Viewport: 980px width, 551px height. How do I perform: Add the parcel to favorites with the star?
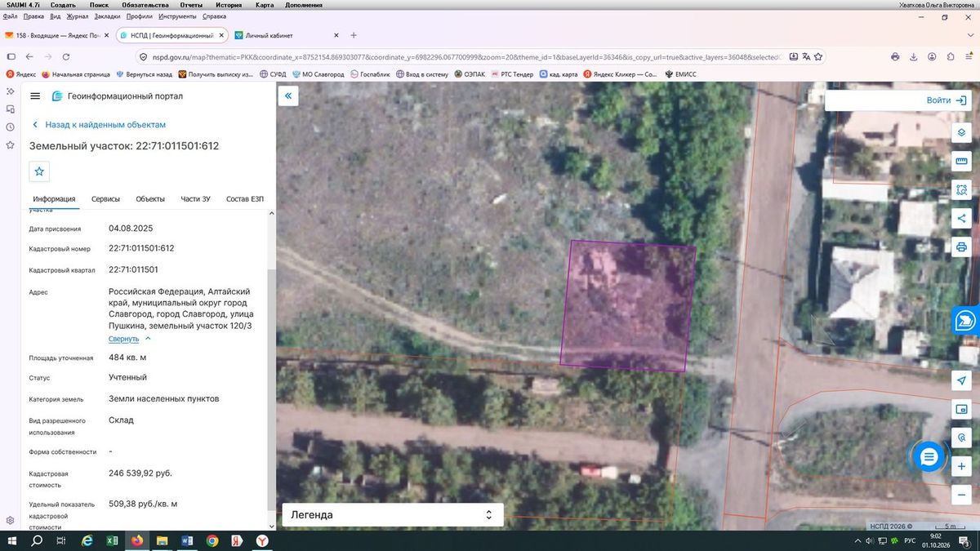(x=39, y=171)
